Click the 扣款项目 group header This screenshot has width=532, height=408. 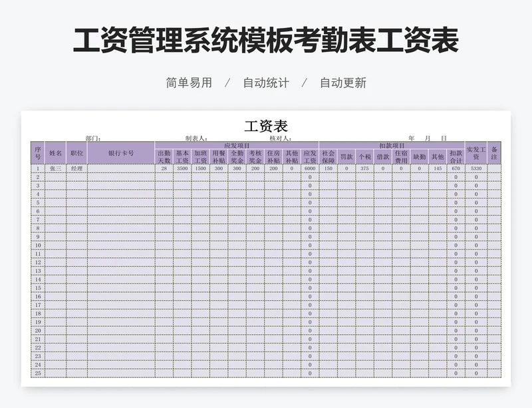pos(392,145)
